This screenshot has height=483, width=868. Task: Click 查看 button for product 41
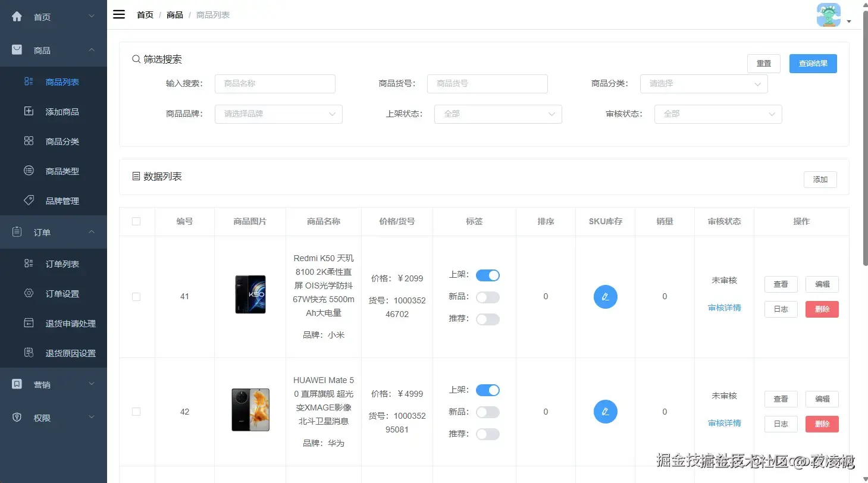point(781,284)
